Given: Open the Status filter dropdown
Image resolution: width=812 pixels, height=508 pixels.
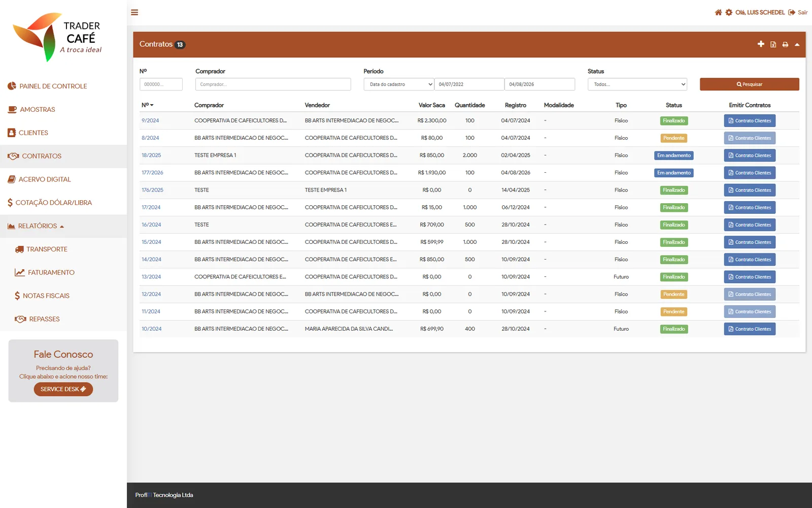Looking at the screenshot, I should pyautogui.click(x=637, y=84).
